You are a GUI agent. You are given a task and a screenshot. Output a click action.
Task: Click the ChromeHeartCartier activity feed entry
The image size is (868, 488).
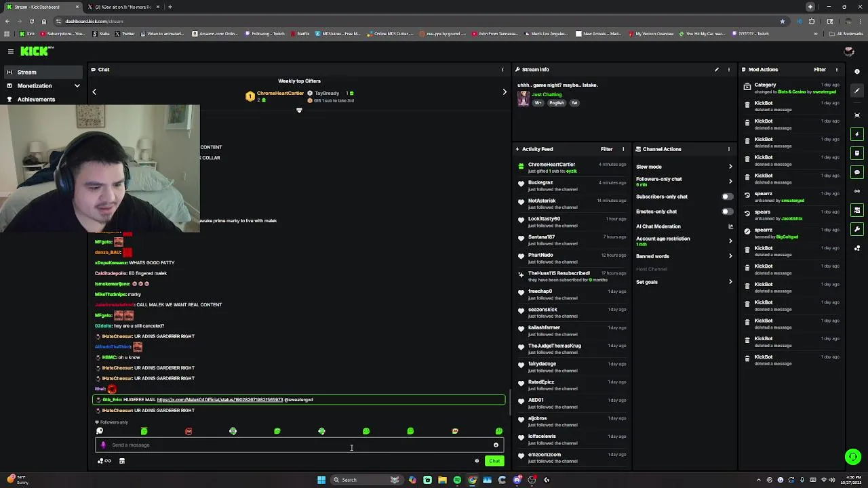(572, 167)
